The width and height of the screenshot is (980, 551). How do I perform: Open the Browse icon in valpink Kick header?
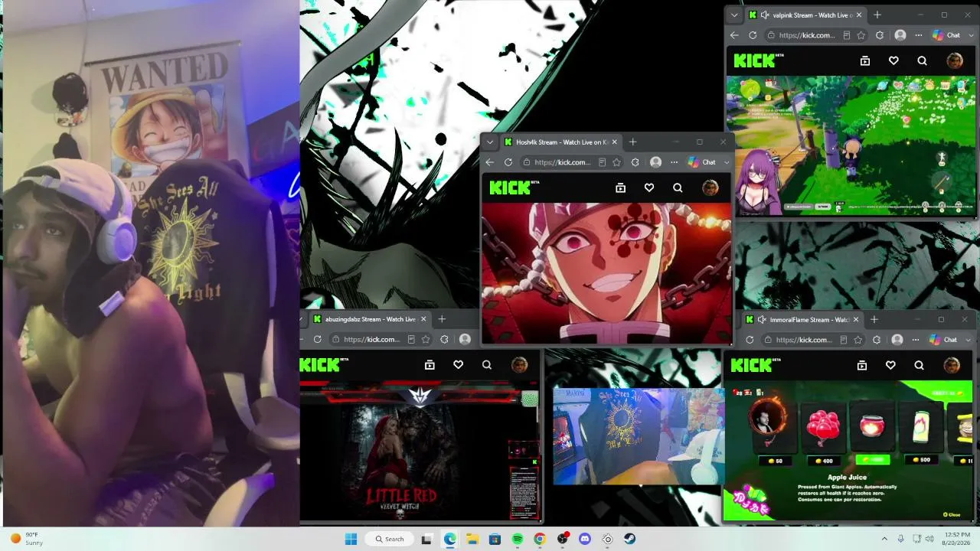865,61
